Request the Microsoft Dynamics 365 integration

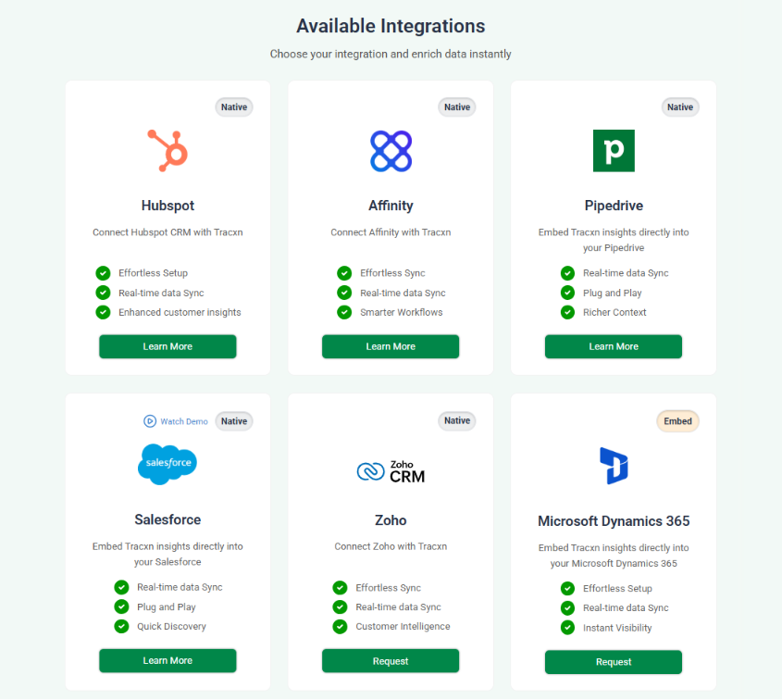click(614, 662)
